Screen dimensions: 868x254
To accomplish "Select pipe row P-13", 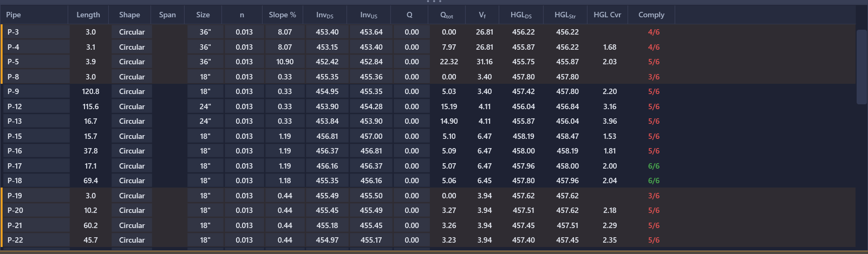I will (x=428, y=122).
